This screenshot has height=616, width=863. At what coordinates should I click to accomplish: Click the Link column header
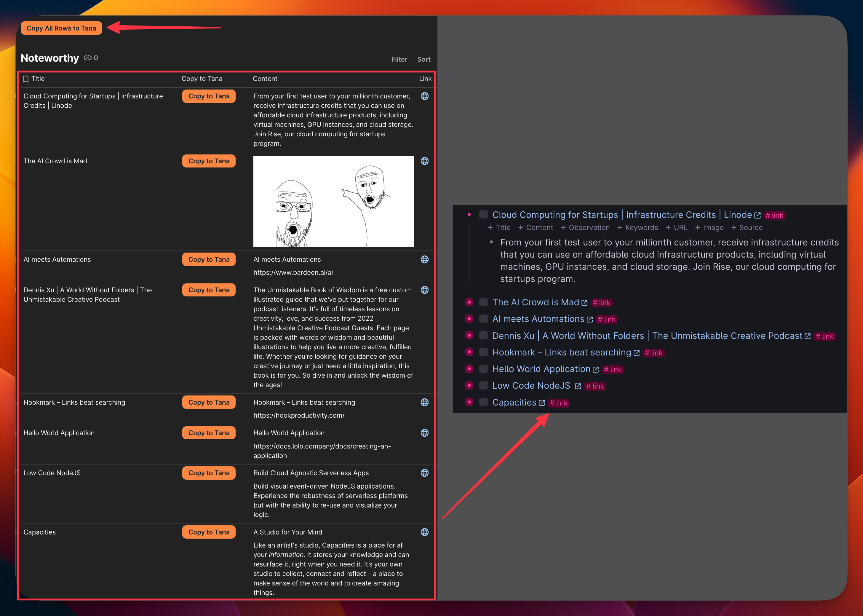(425, 79)
